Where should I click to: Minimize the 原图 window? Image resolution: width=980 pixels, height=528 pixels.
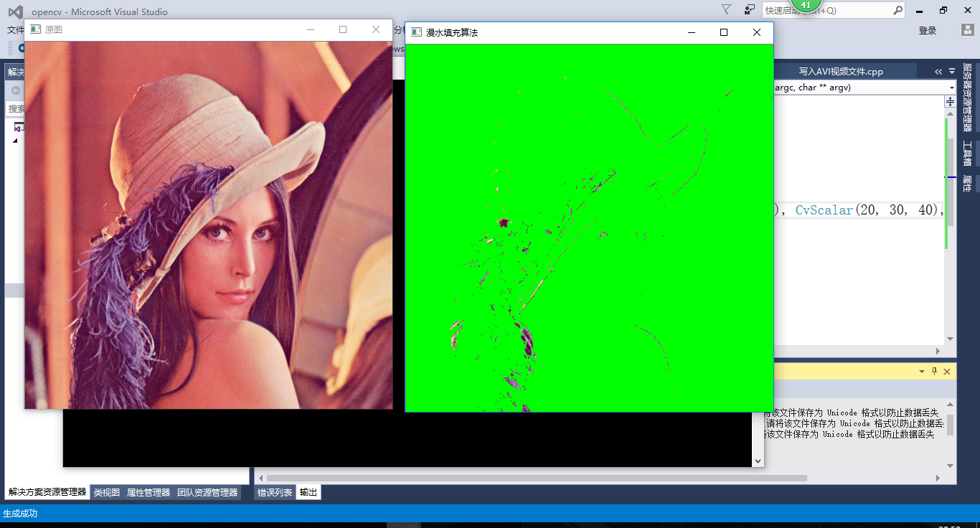point(311,29)
